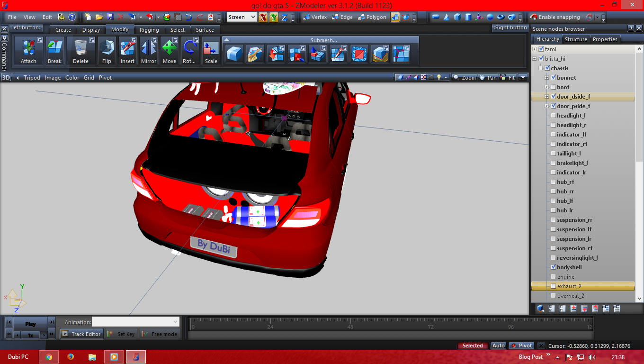This screenshot has width=644, height=364.
Task: Open Firefox from the taskbar
Action: click(71, 357)
